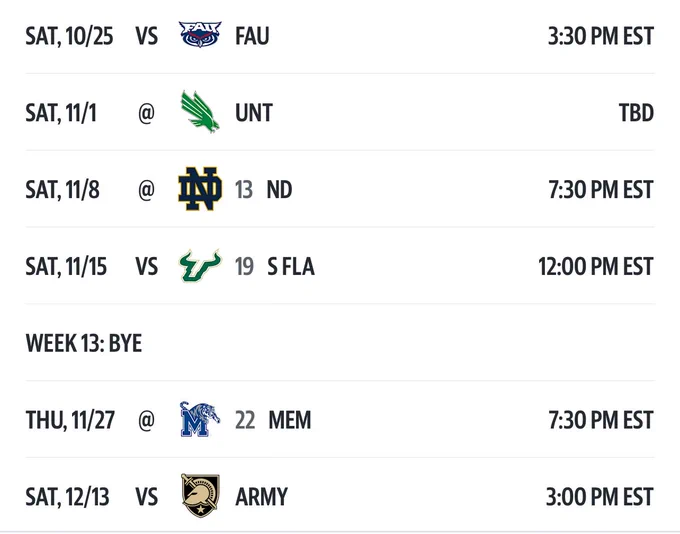The image size is (680, 534).
Task: Click the TBD time for UNT game
Action: tap(636, 113)
